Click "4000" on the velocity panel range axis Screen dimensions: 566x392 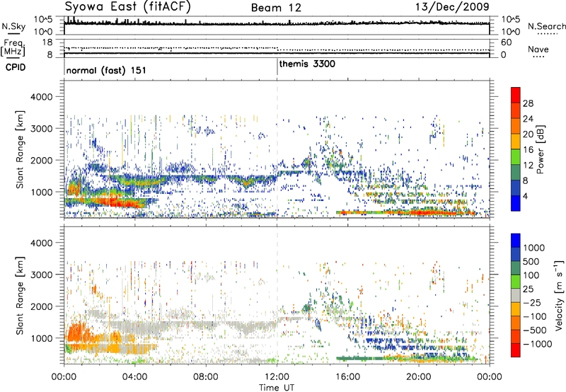[41, 243]
